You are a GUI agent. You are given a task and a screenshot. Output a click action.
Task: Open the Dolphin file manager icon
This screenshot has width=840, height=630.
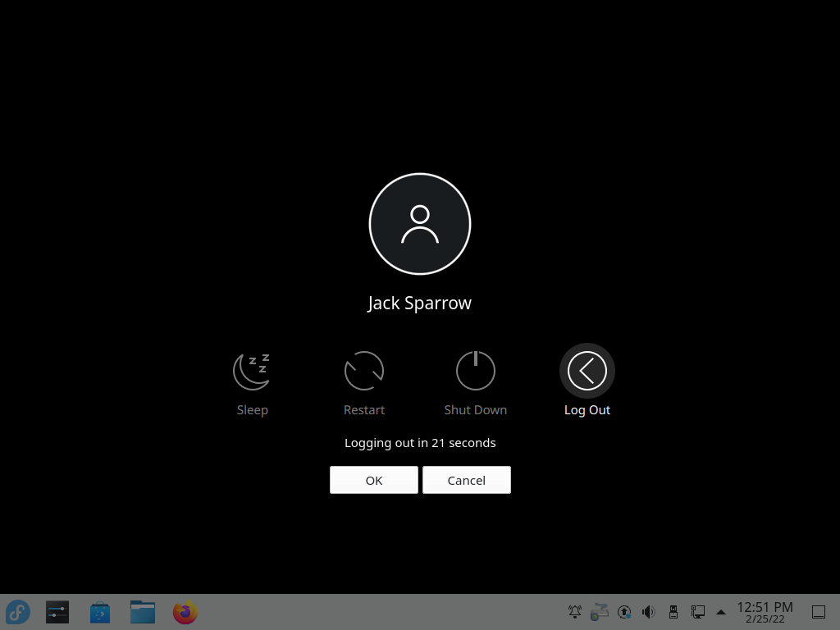143,612
